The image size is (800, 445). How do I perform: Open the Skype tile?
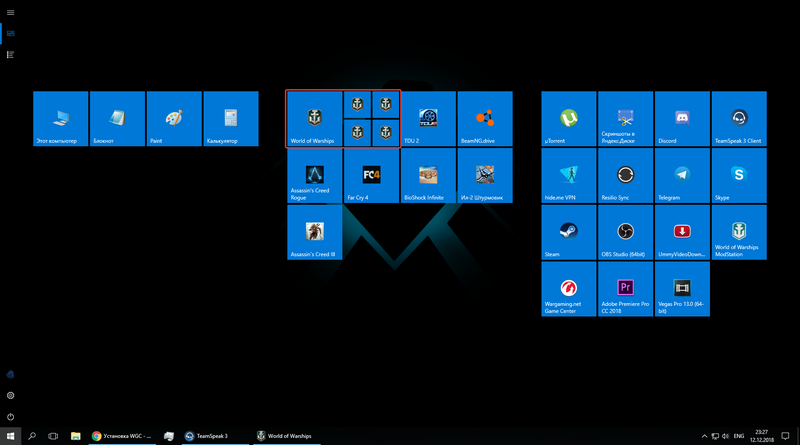739,176
